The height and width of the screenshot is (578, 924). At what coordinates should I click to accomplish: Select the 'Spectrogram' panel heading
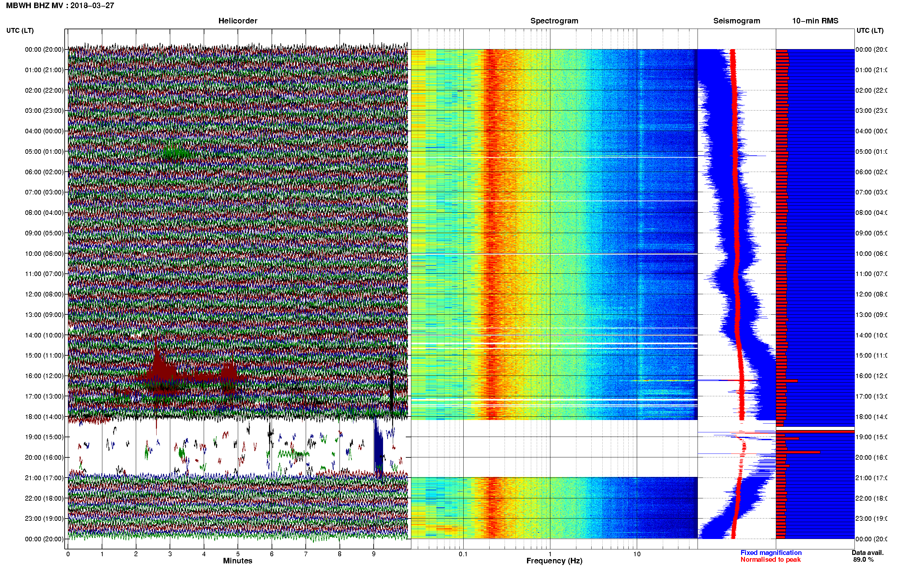[x=554, y=21]
